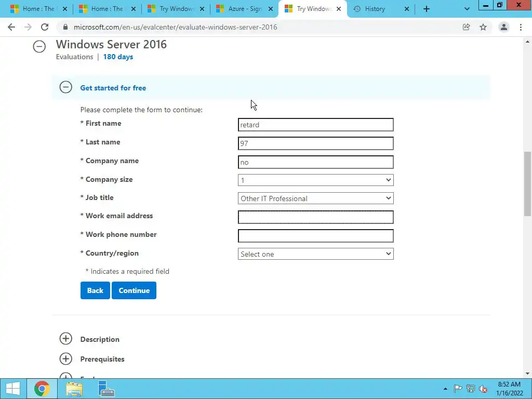Viewport: 532px width, 399px height.
Task: Click the Action Center flag icon
Action: click(x=458, y=389)
